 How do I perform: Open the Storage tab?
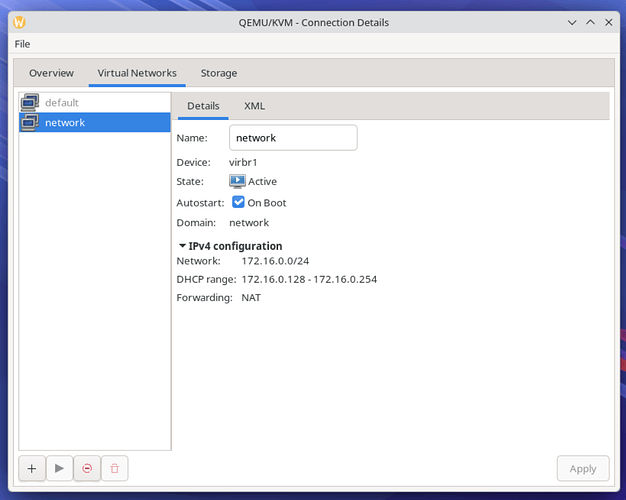tap(219, 73)
